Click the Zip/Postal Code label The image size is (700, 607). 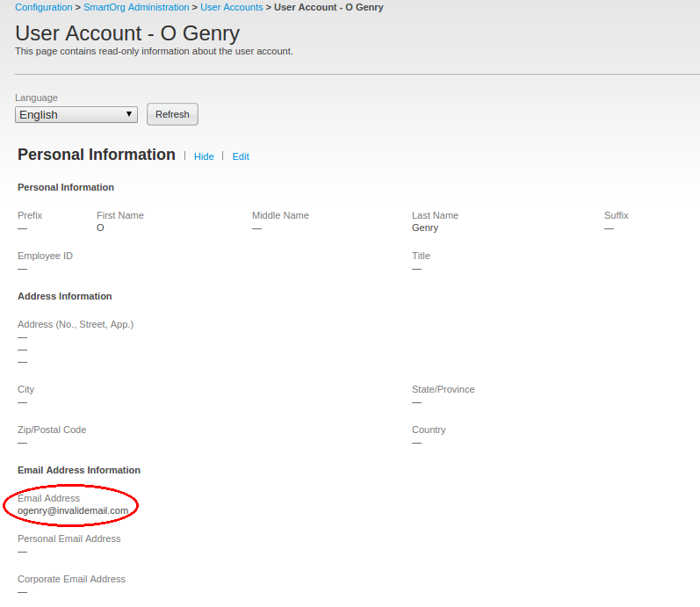click(x=52, y=430)
